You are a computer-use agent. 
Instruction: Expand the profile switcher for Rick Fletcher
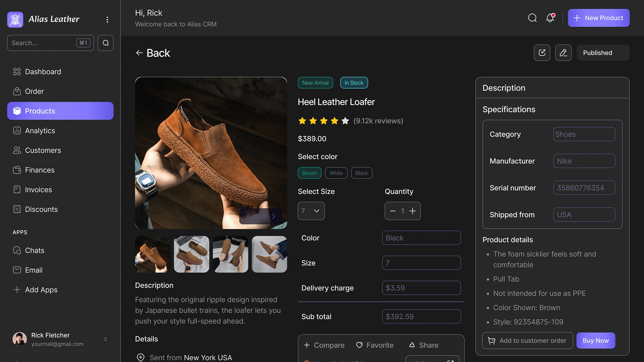[105, 339]
